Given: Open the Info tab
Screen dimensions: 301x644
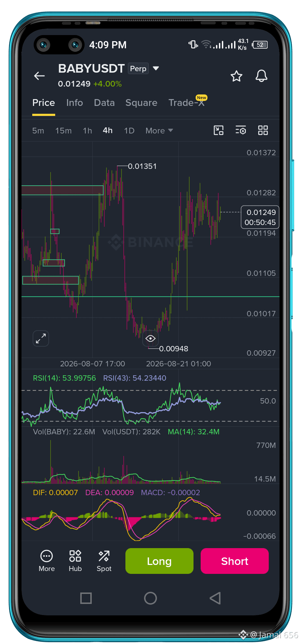Looking at the screenshot, I should pyautogui.click(x=75, y=103).
